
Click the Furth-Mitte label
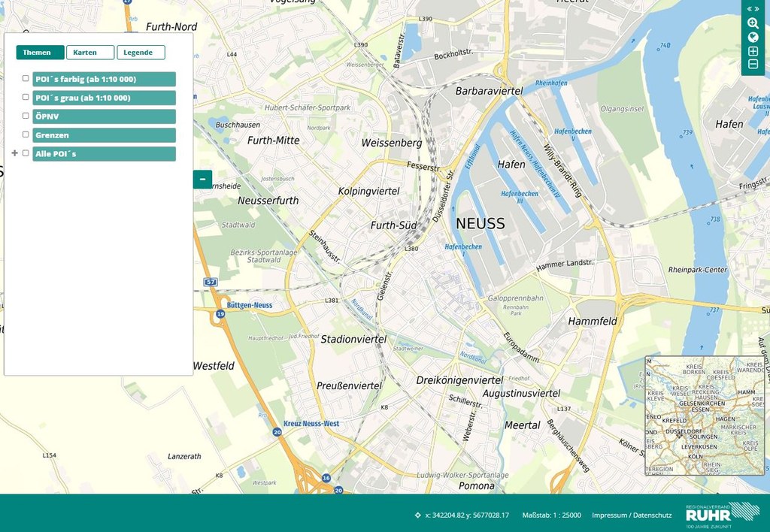[274, 141]
